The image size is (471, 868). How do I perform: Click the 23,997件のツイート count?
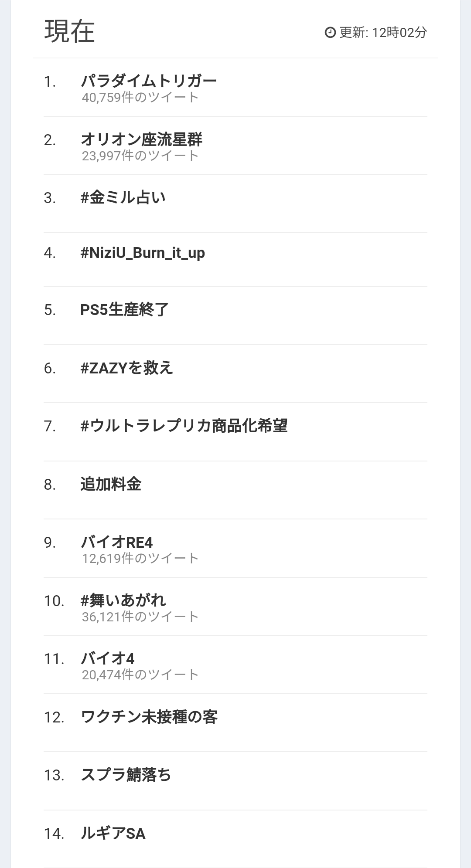tap(140, 156)
